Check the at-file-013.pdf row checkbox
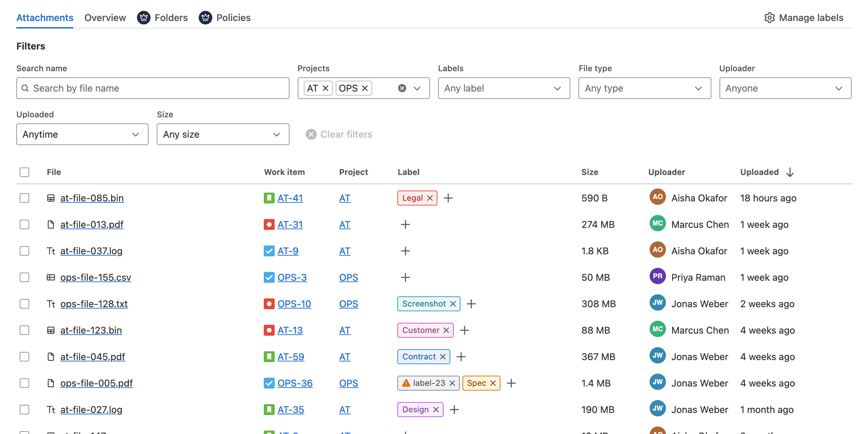 [x=24, y=224]
